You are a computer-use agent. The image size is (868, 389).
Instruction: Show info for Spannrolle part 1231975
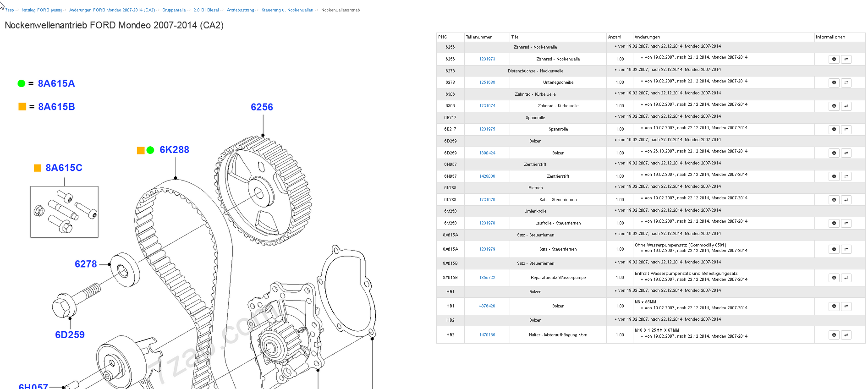point(834,129)
